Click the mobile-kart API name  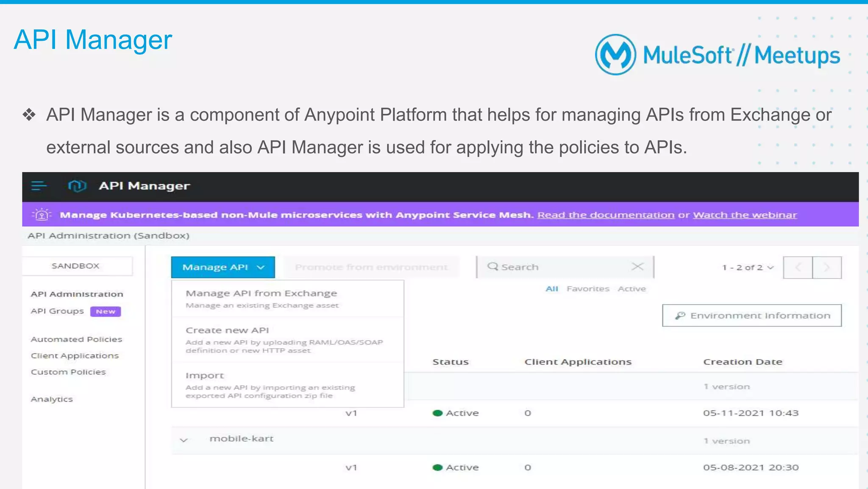coord(242,439)
